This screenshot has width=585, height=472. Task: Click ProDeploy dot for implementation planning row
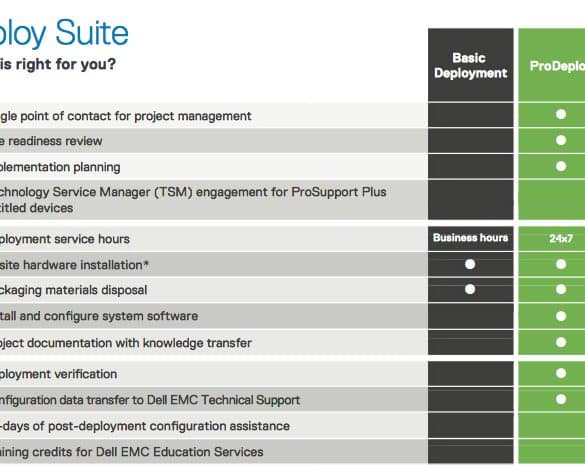(561, 166)
